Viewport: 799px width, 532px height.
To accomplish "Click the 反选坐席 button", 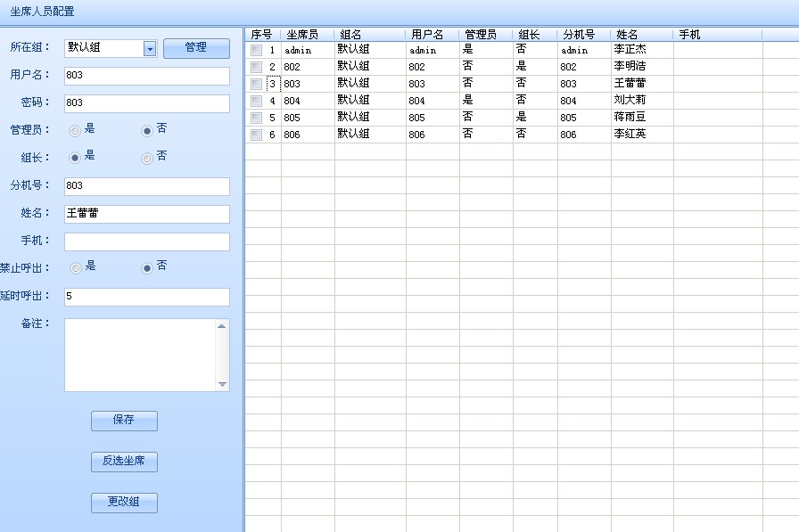I will 124,462.
